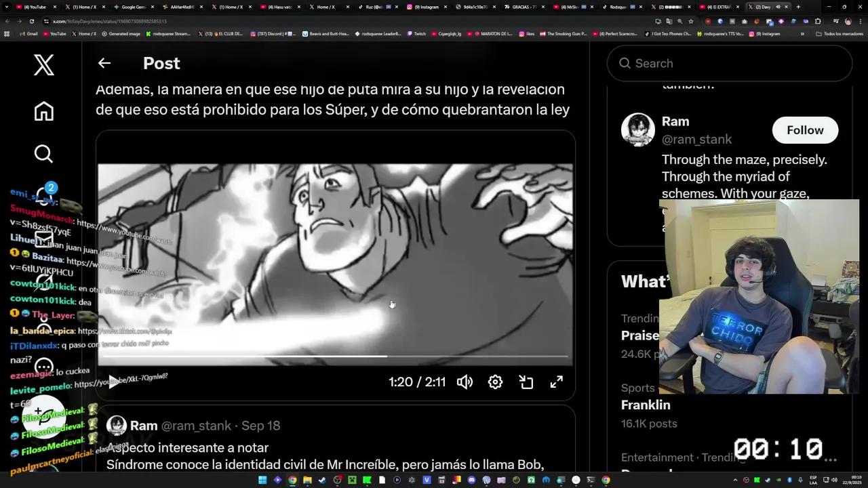Open the Twitch bookmark

[416, 33]
